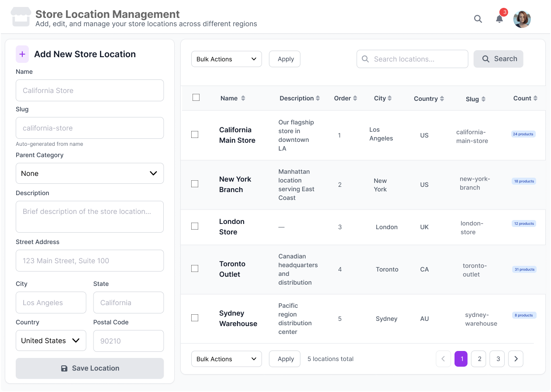The width and height of the screenshot is (551, 392).
Task: Click the search magnifier in the header
Action: coord(478,19)
